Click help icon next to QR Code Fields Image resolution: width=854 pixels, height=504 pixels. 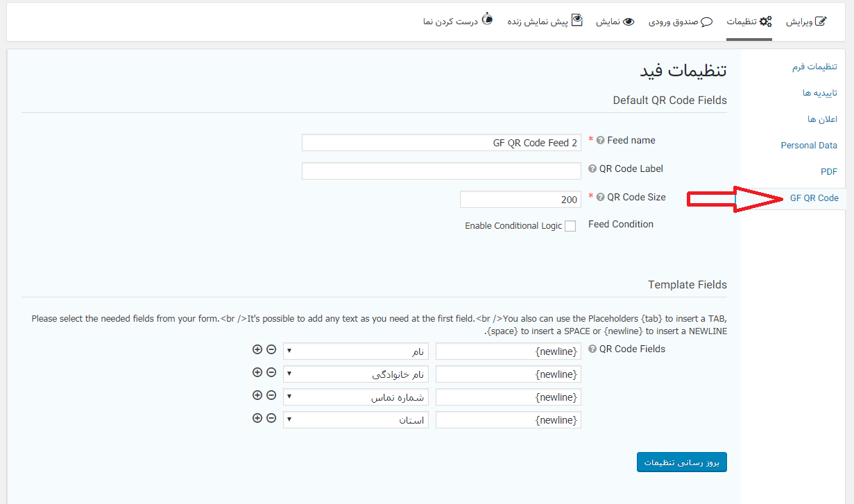pyautogui.click(x=592, y=349)
